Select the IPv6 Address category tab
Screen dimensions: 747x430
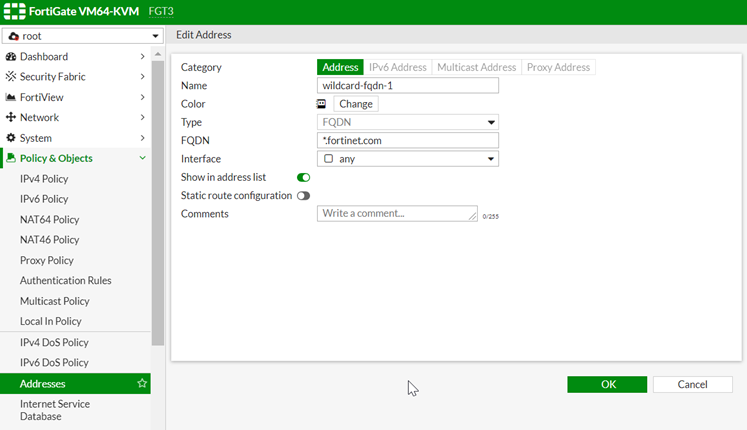coord(398,67)
